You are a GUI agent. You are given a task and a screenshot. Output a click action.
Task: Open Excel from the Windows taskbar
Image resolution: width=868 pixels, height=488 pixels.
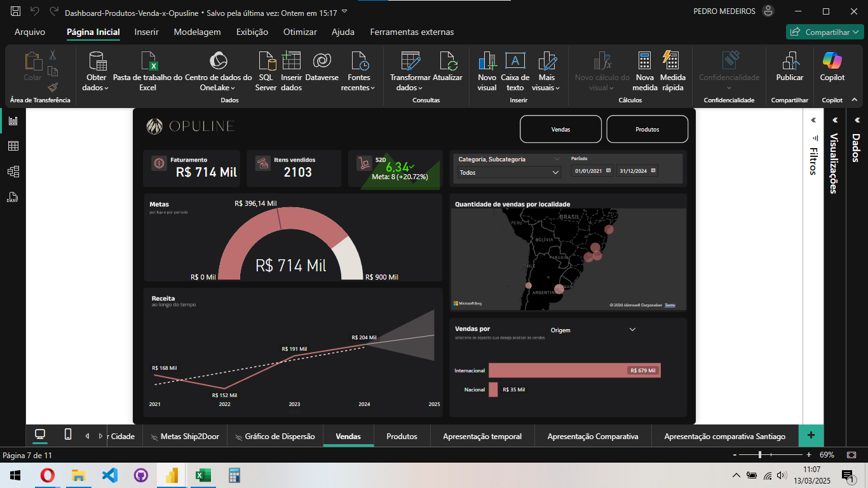[x=203, y=475]
